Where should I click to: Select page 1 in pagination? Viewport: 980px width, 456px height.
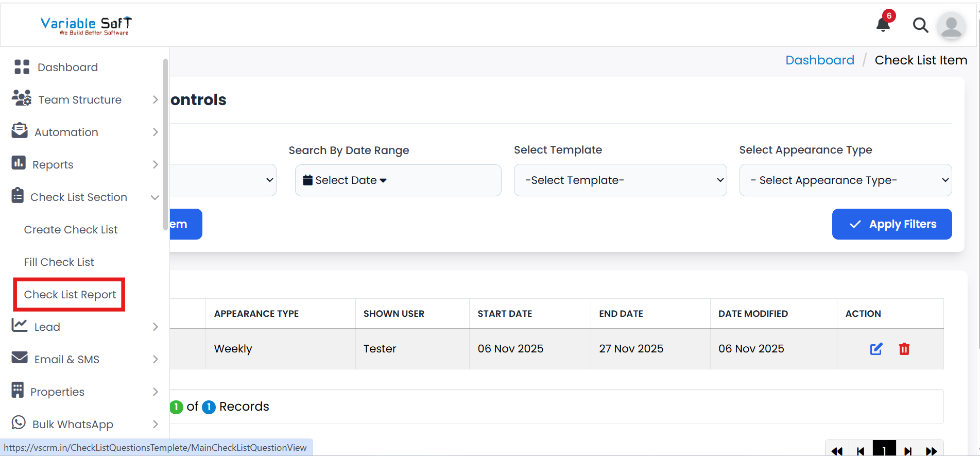click(884, 450)
